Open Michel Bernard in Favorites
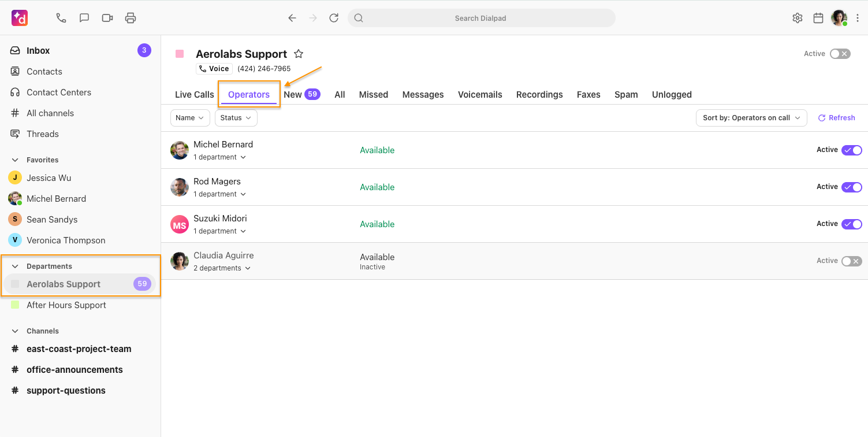The height and width of the screenshot is (437, 868). coord(80,199)
